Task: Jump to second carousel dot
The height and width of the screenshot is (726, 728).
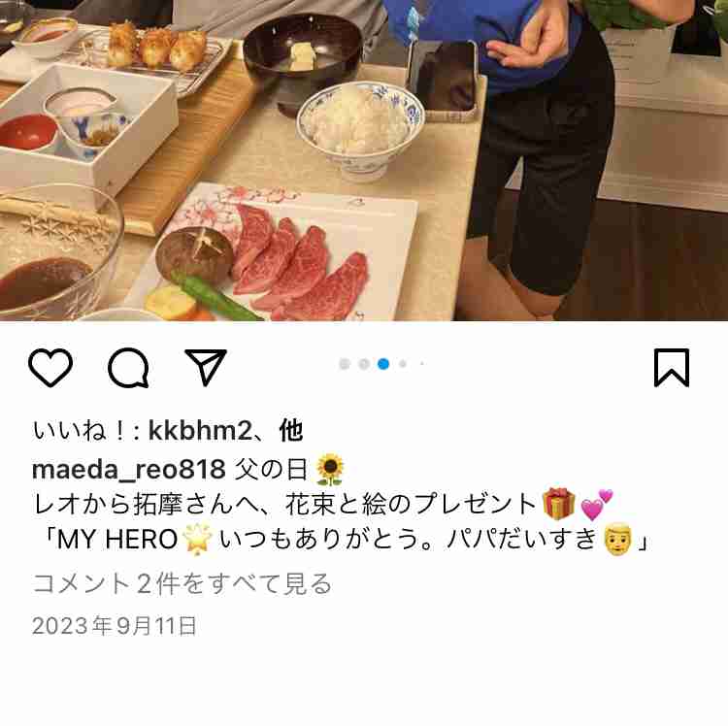Action: click(364, 364)
